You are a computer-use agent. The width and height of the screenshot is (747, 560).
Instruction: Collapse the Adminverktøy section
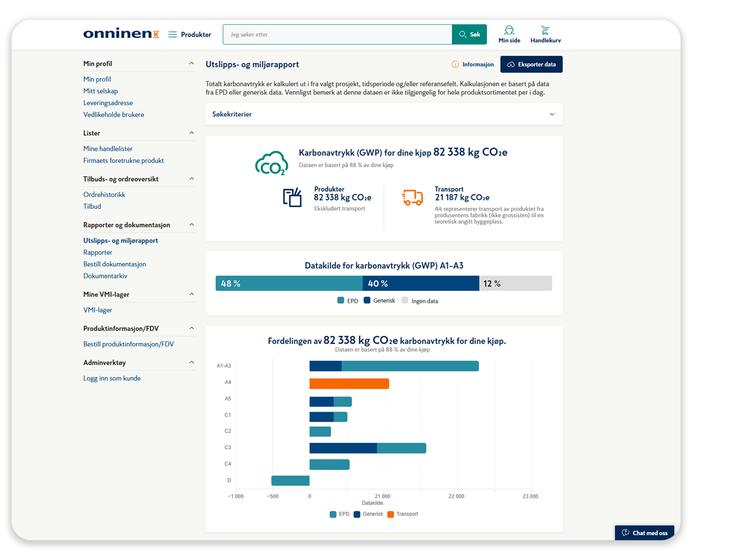(192, 362)
